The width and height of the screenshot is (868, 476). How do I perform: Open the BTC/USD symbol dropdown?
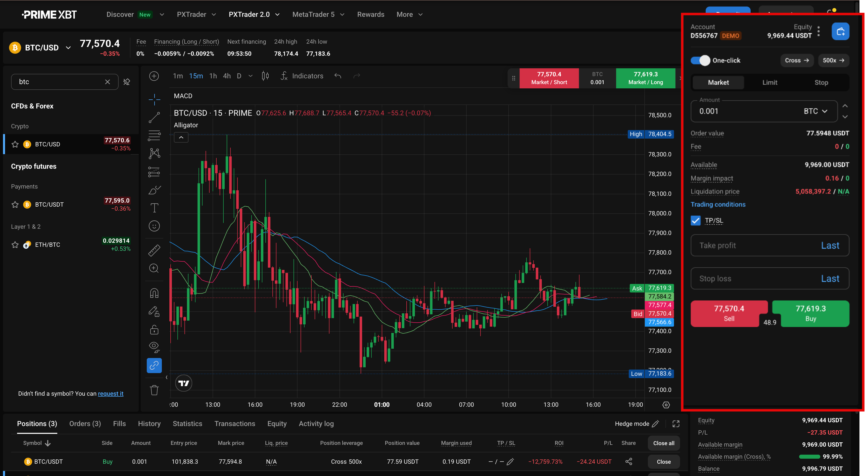(x=68, y=48)
